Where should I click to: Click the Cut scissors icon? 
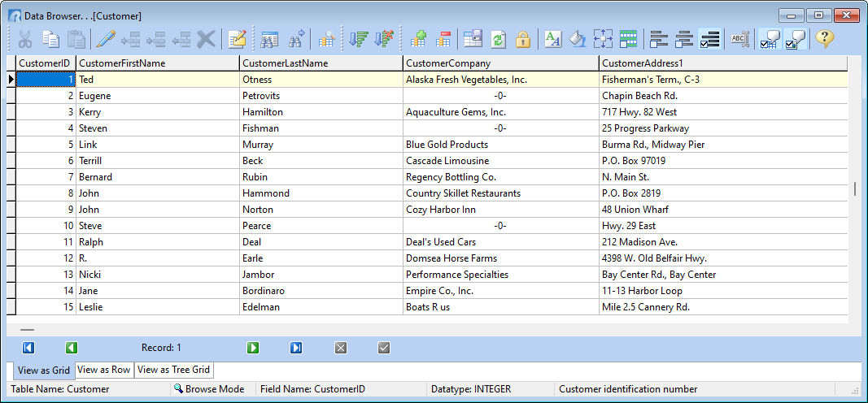[25, 39]
